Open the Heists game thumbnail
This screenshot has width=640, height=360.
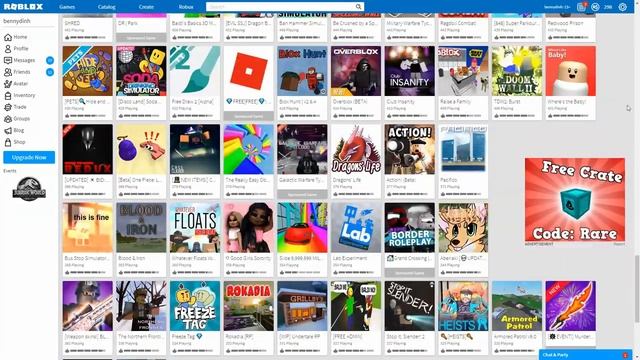pos(463,306)
